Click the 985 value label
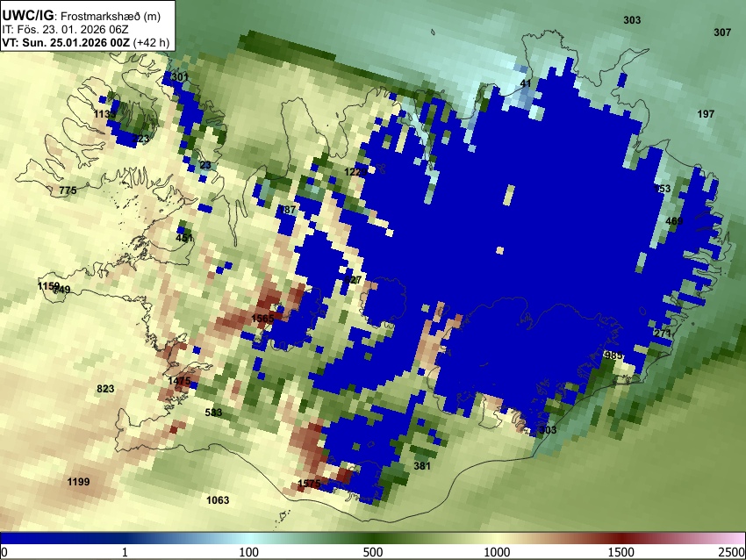Image resolution: width=746 pixels, height=560 pixels. [x=613, y=355]
